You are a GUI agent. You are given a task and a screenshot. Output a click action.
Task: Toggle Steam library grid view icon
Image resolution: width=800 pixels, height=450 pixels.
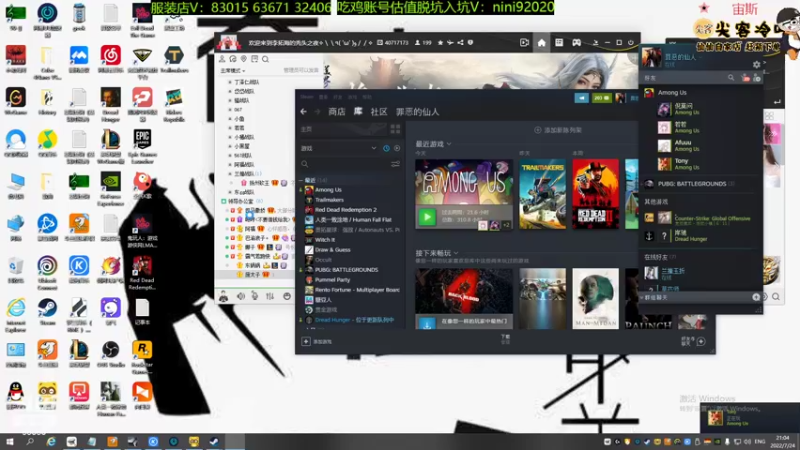395,129
